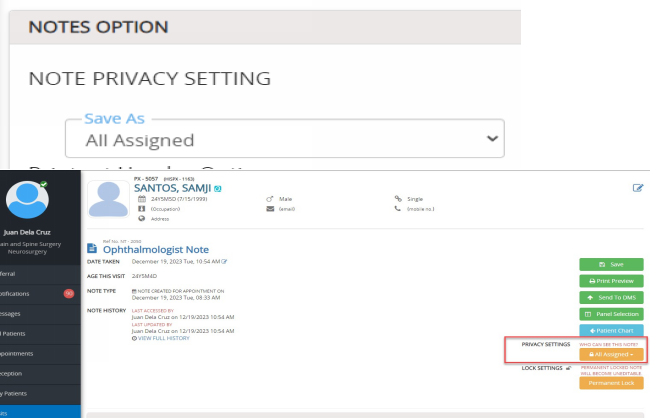Click the red notifications count badge

69,293
